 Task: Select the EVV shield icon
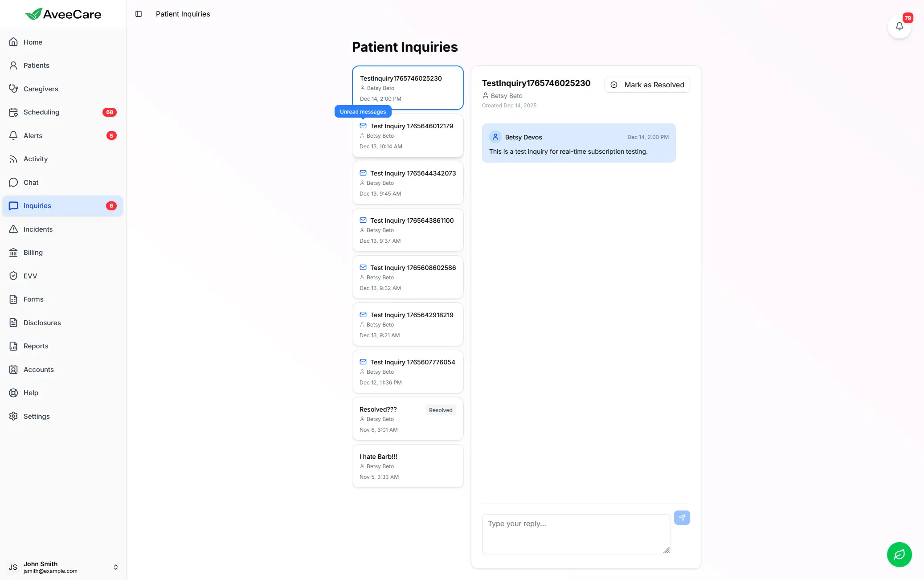point(14,276)
